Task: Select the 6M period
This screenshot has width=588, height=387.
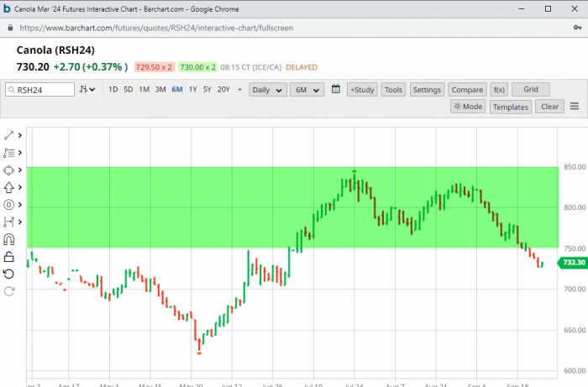Action: tap(177, 90)
